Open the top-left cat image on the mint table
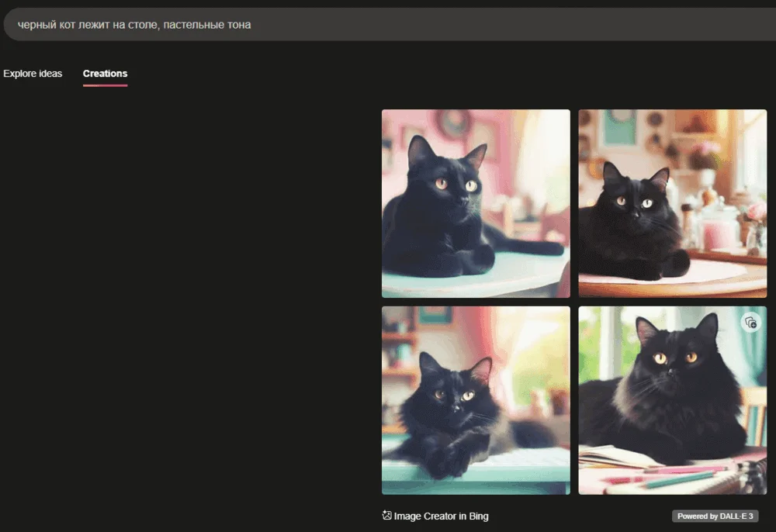This screenshot has height=532, width=776. click(x=476, y=203)
